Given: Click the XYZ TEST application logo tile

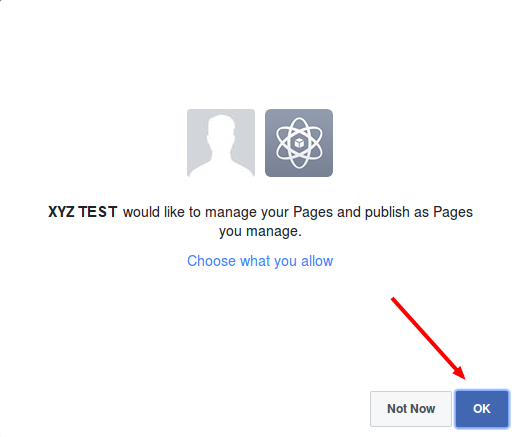Looking at the screenshot, I should (x=299, y=143).
